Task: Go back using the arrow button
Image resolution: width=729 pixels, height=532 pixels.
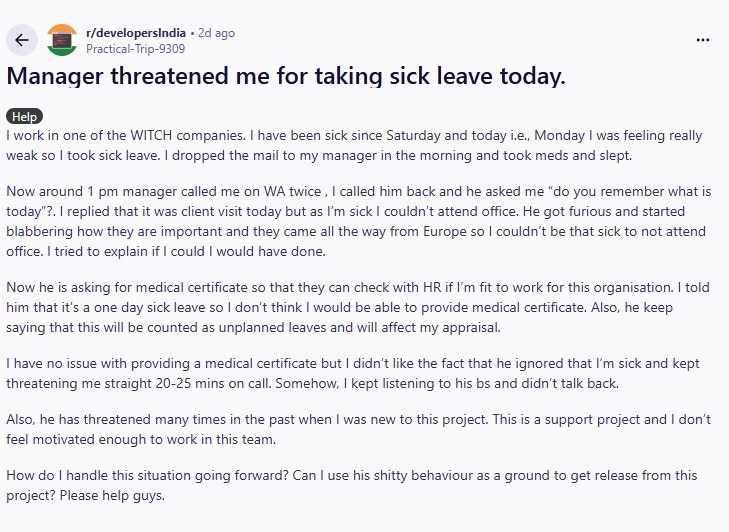Action: click(23, 40)
